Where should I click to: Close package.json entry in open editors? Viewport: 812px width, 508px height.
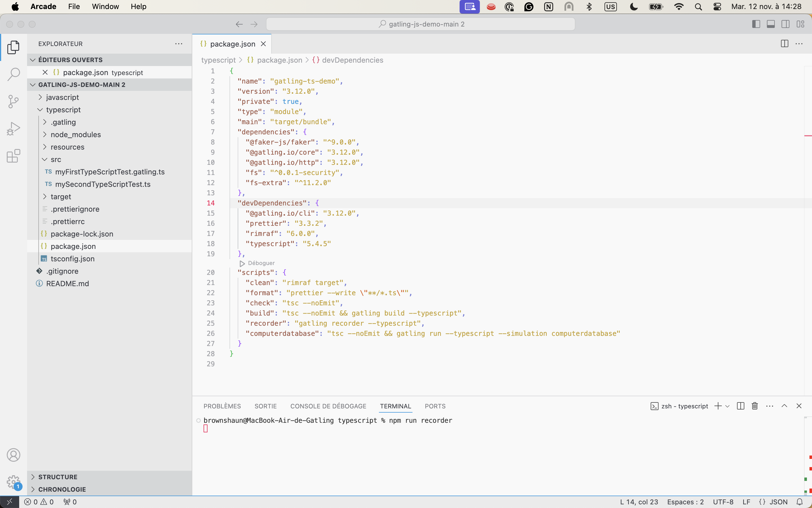(45, 72)
